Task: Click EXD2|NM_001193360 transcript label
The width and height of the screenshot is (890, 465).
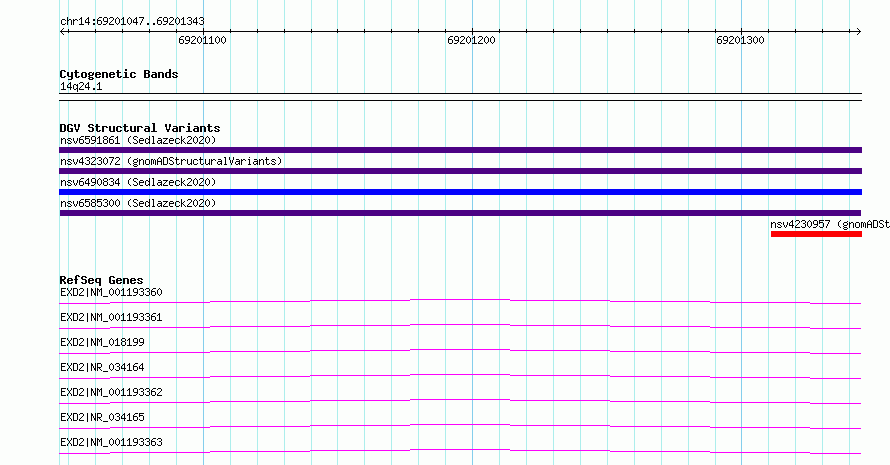Action: pos(111,292)
